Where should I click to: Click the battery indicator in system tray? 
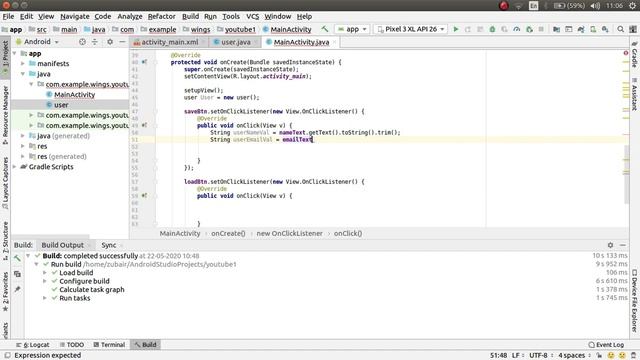(x=569, y=6)
